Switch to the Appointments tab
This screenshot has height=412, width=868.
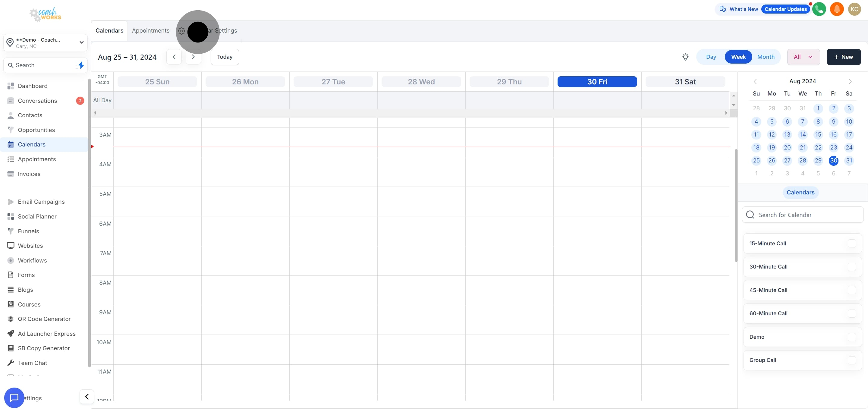(x=151, y=30)
